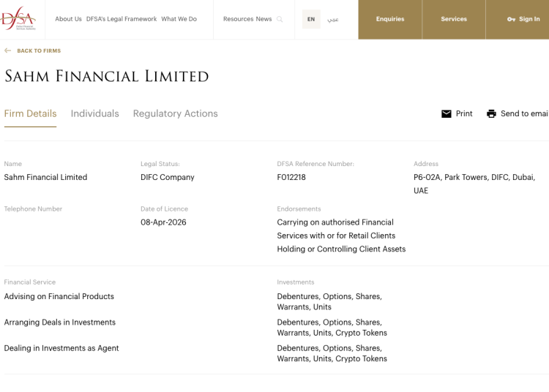Click the key icon beside Sign In
Viewport: 549px width, 392px height.
tap(511, 20)
